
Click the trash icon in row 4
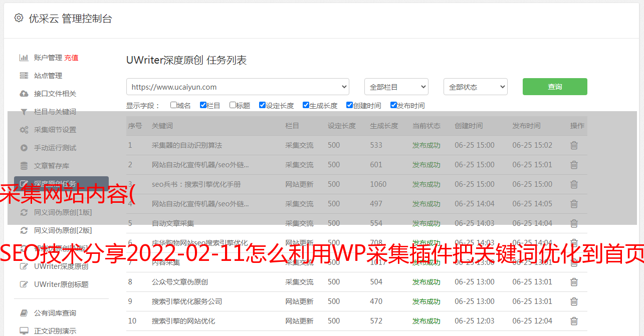coord(574,204)
